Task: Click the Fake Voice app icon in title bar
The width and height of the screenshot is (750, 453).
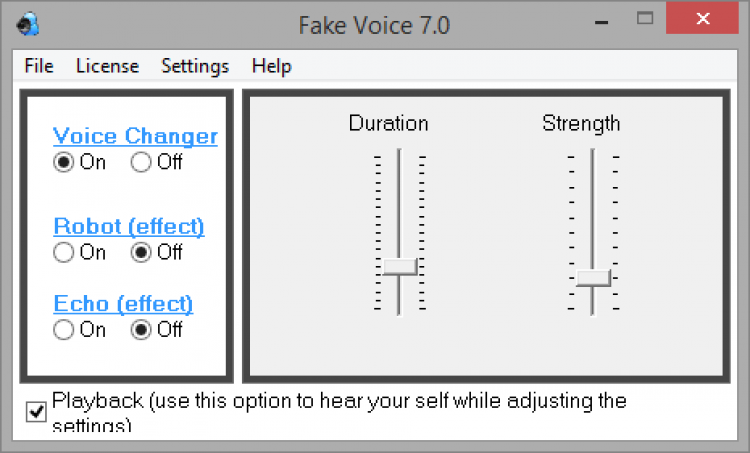Action: pos(30,23)
